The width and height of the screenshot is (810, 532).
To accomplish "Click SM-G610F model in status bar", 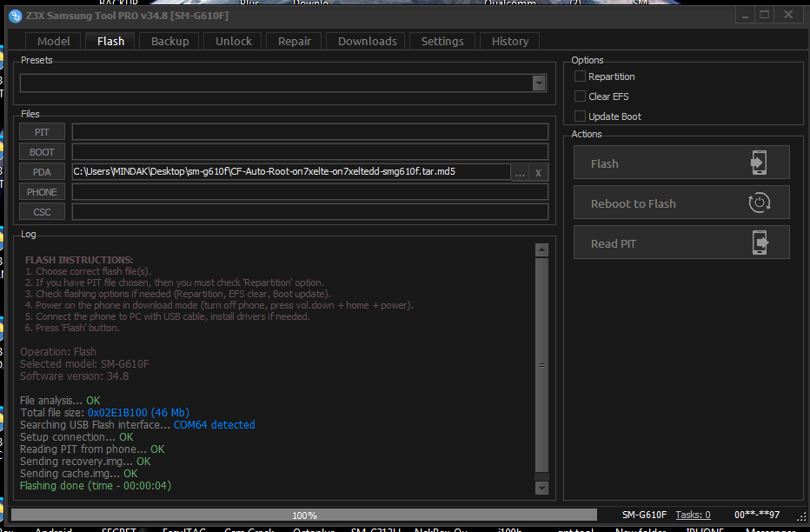I will coord(644,515).
